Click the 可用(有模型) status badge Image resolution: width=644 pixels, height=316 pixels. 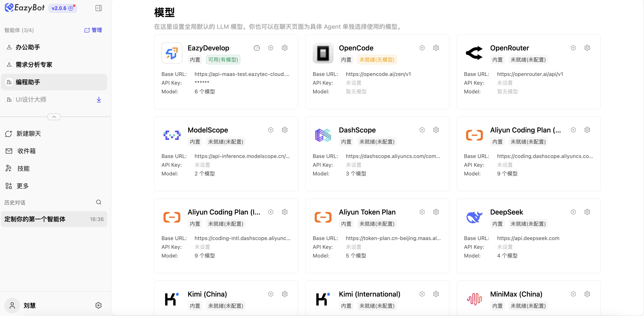pos(223,60)
